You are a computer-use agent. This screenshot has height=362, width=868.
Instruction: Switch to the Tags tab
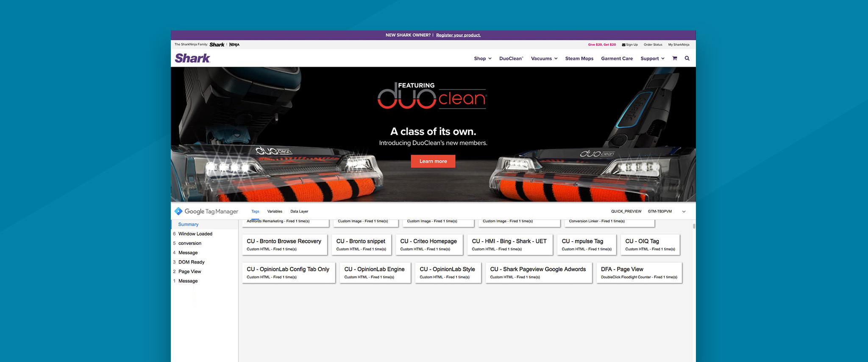tap(255, 211)
